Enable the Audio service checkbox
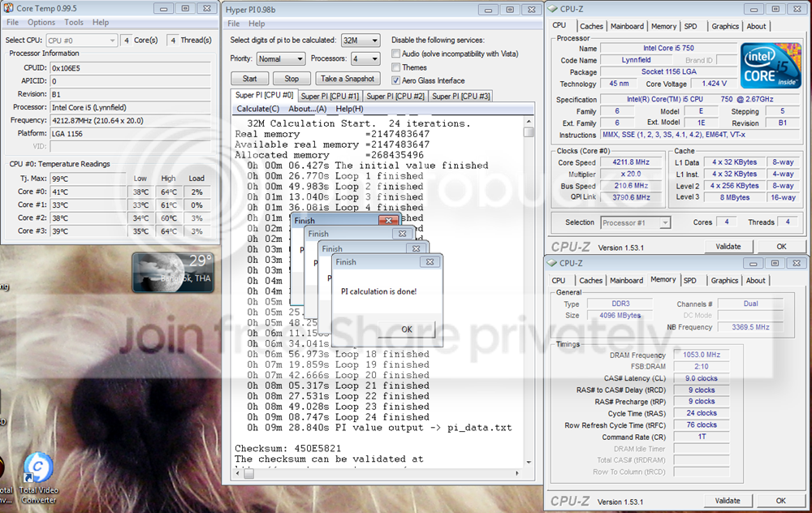Screen dimensions: 812x513 pyautogui.click(x=395, y=54)
